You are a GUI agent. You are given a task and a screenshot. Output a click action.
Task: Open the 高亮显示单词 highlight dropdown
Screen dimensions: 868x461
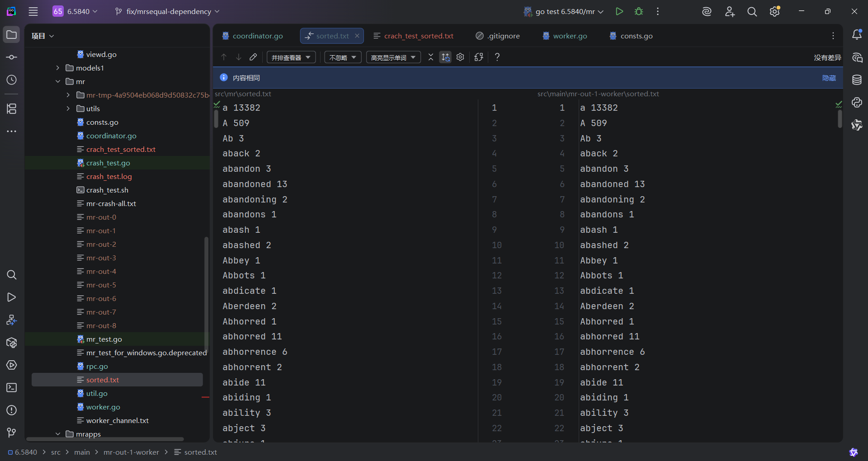pyautogui.click(x=393, y=57)
